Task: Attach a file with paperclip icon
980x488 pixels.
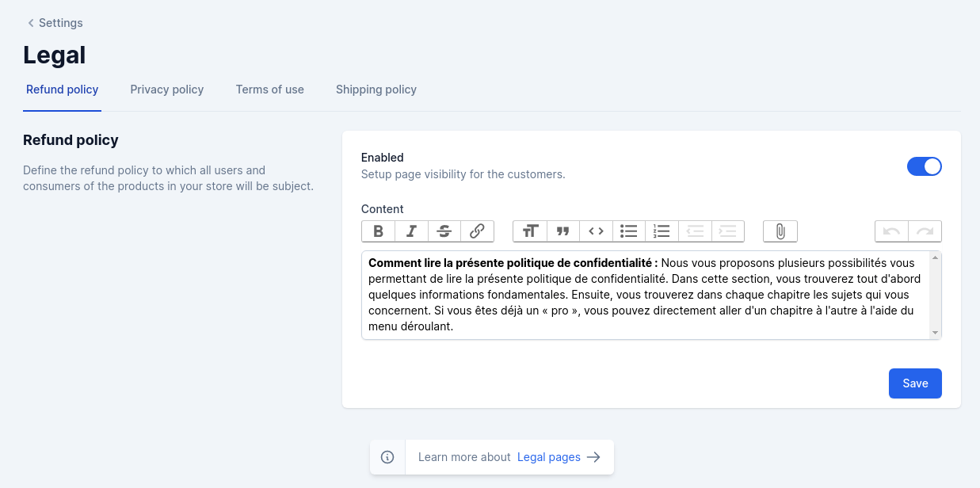Action: [x=780, y=231]
